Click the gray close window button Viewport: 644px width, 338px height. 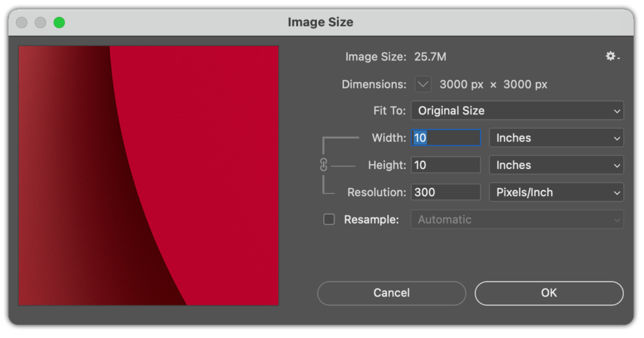[22, 23]
